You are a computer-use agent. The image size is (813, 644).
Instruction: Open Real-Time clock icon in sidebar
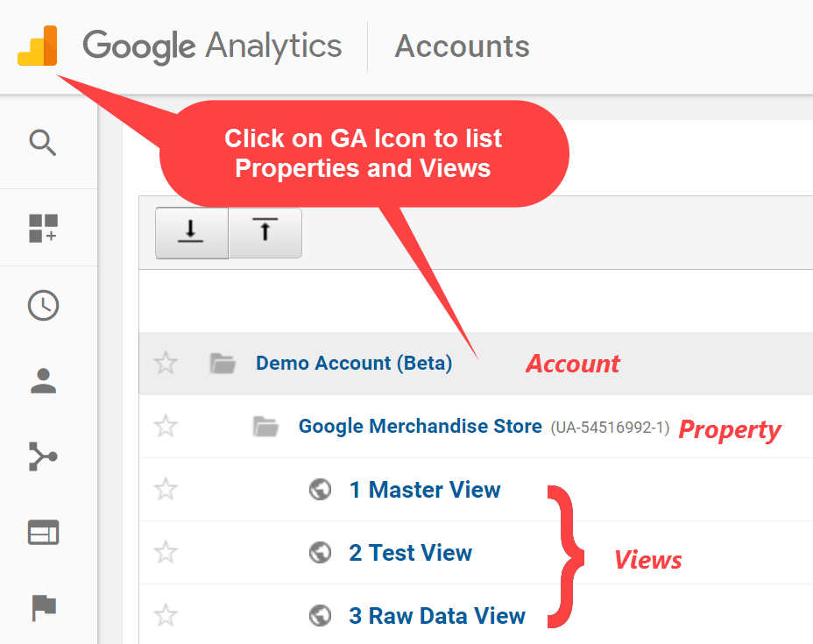pos(43,306)
